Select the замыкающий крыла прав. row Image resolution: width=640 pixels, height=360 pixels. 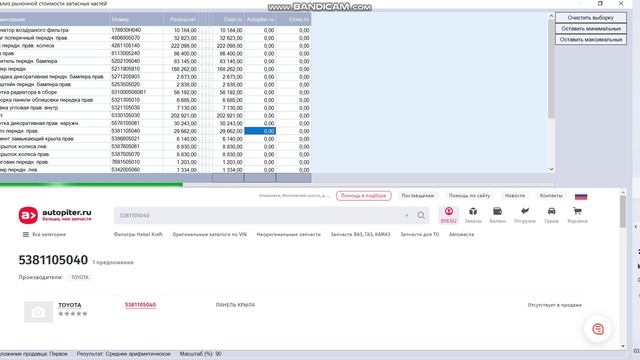pyautogui.click(x=155, y=139)
